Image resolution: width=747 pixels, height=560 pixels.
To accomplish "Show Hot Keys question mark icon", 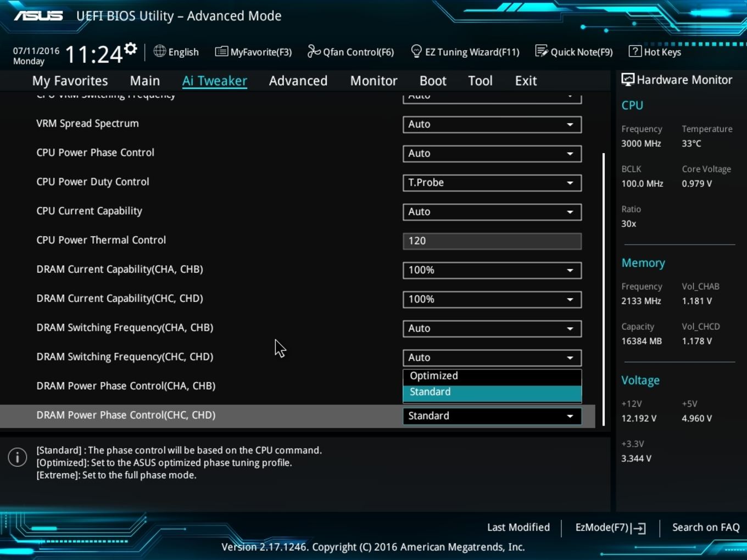I will pyautogui.click(x=635, y=51).
